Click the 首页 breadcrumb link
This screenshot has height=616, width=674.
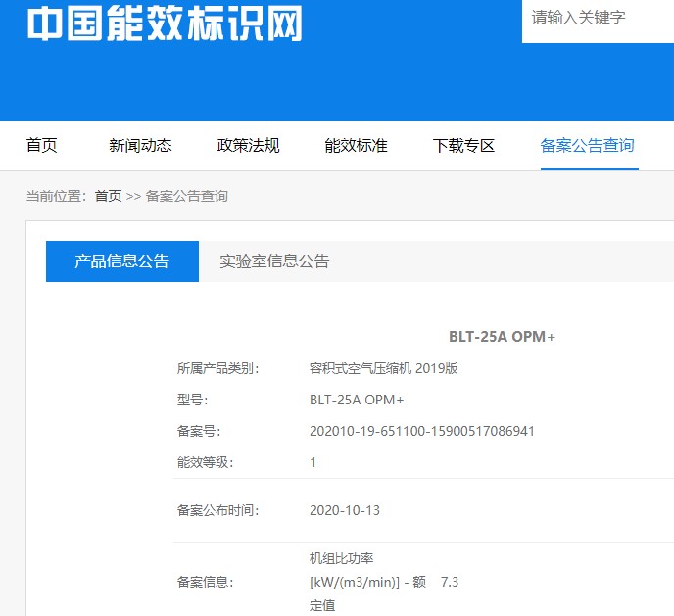(109, 196)
